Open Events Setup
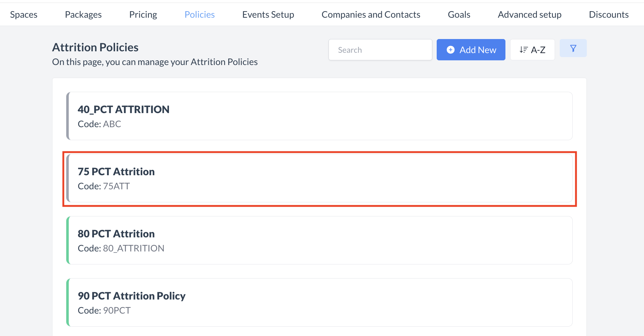The image size is (644, 336). tap(268, 14)
